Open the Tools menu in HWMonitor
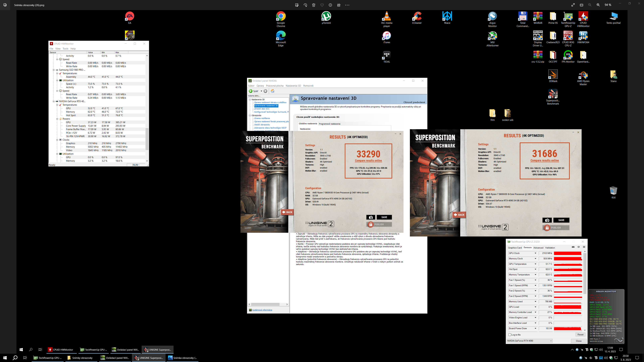The height and width of the screenshot is (362, 644). coord(66,49)
